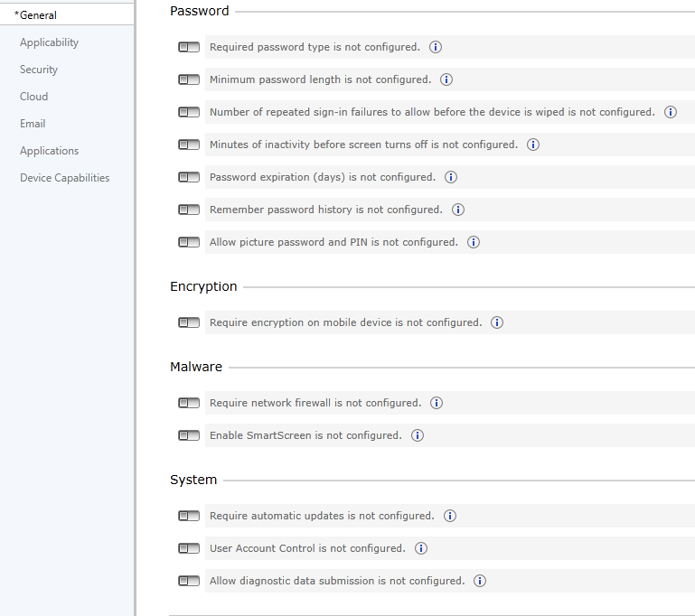Click 'Minimum password length is not configured.' text
Viewport: 695px width, 616px height.
click(x=321, y=79)
